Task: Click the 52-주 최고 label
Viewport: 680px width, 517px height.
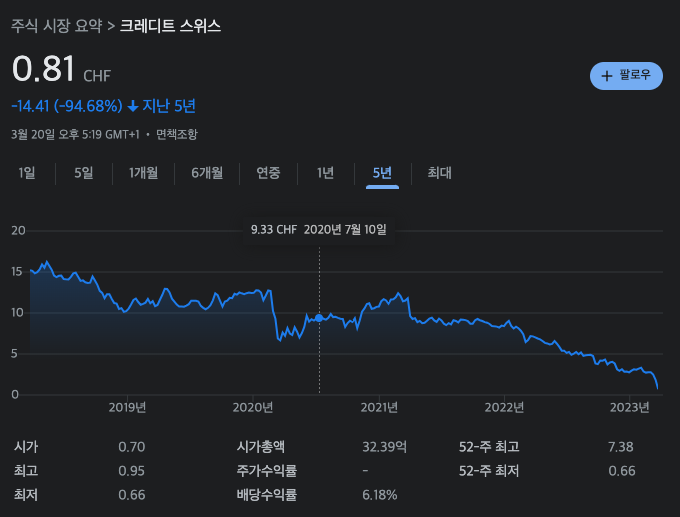Action: pyautogui.click(x=489, y=447)
